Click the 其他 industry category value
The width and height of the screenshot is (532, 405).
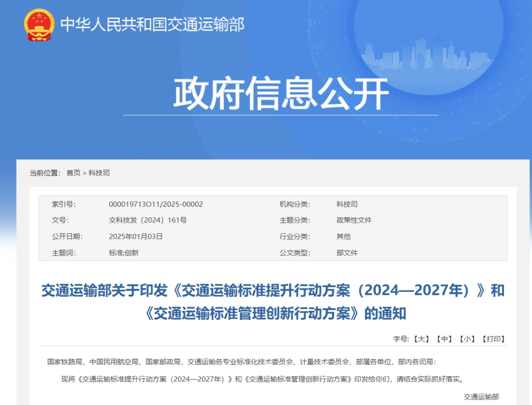[343, 236]
